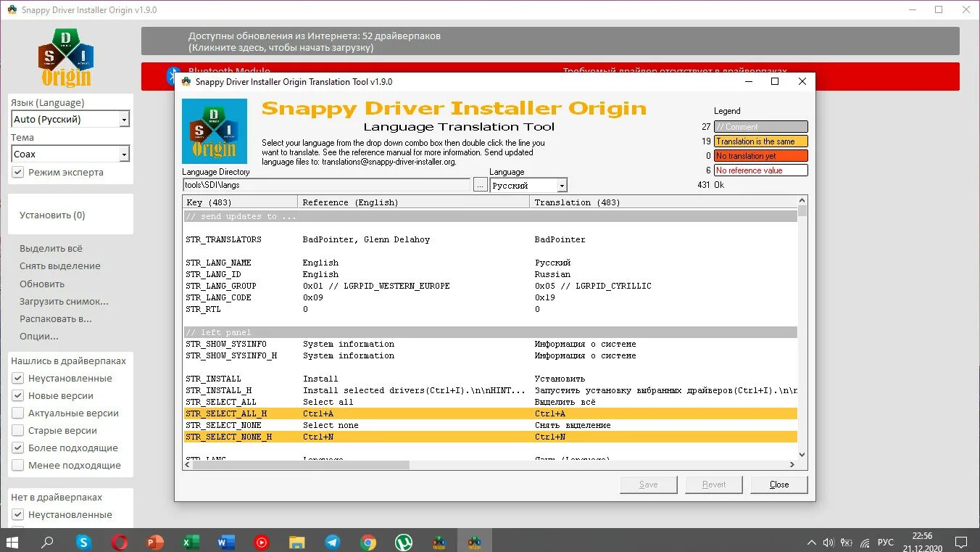Click the Revert button
The width and height of the screenshot is (980, 552).
(714, 485)
